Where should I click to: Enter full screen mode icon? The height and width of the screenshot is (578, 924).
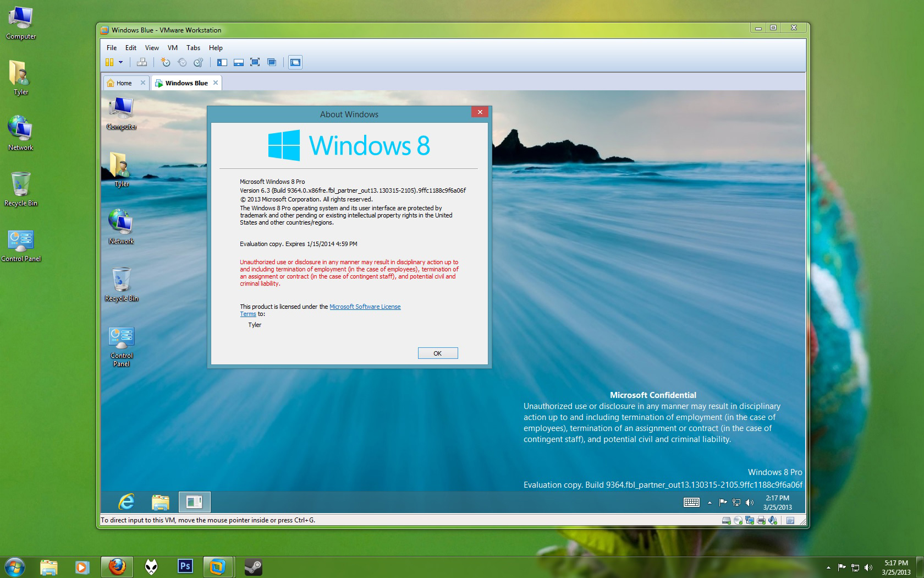click(255, 62)
